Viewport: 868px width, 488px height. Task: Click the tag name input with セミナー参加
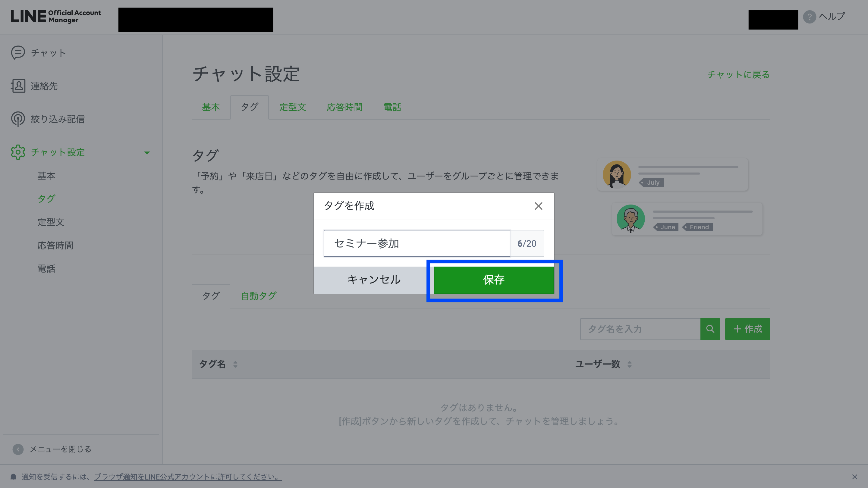[x=417, y=243]
